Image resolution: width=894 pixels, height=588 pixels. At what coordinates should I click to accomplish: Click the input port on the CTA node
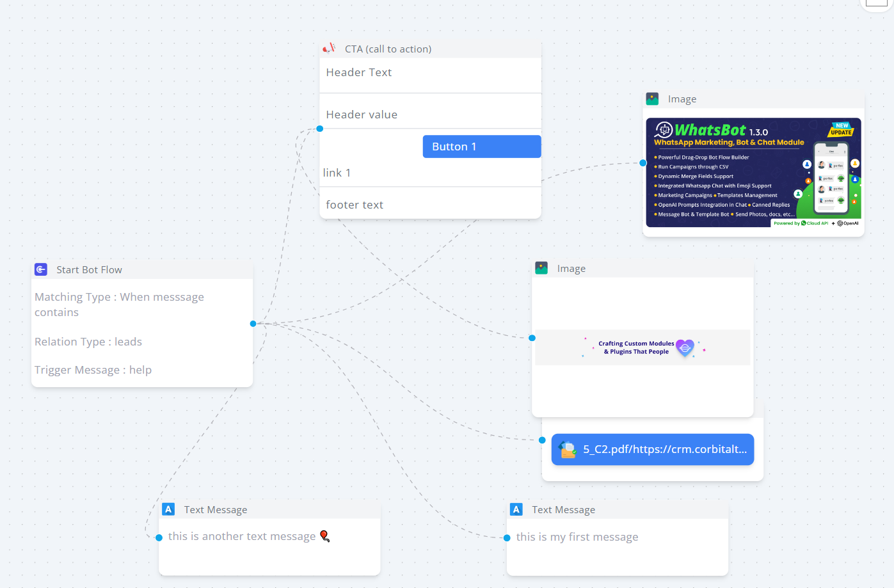click(x=319, y=129)
